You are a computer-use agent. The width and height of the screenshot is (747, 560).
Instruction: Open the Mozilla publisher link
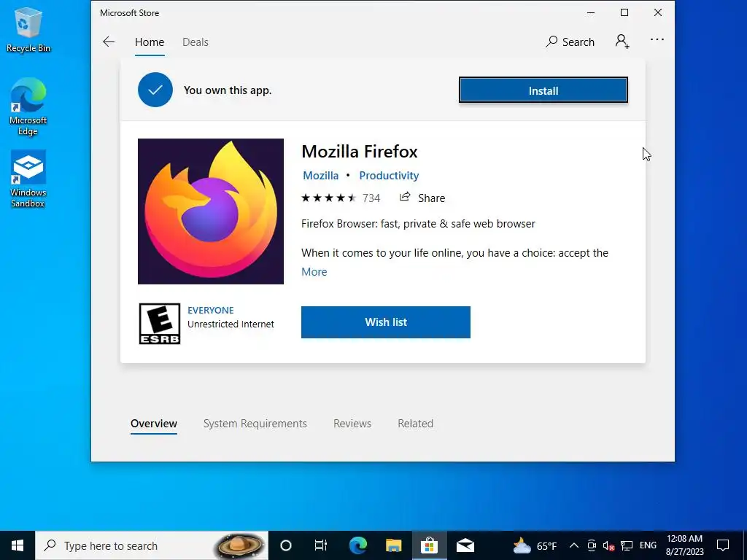click(321, 176)
